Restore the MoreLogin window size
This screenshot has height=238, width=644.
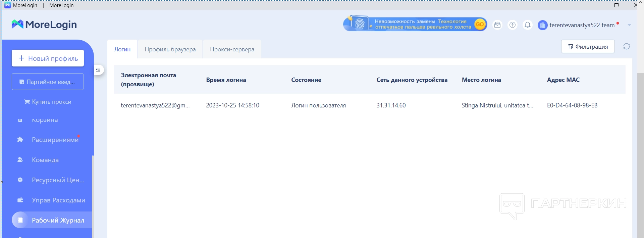point(616,5)
